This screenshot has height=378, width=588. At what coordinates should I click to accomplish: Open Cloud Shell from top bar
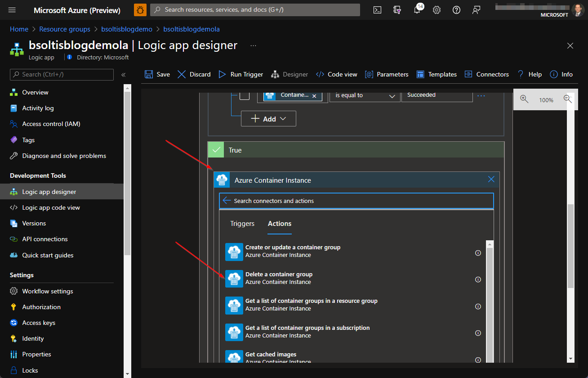point(378,10)
